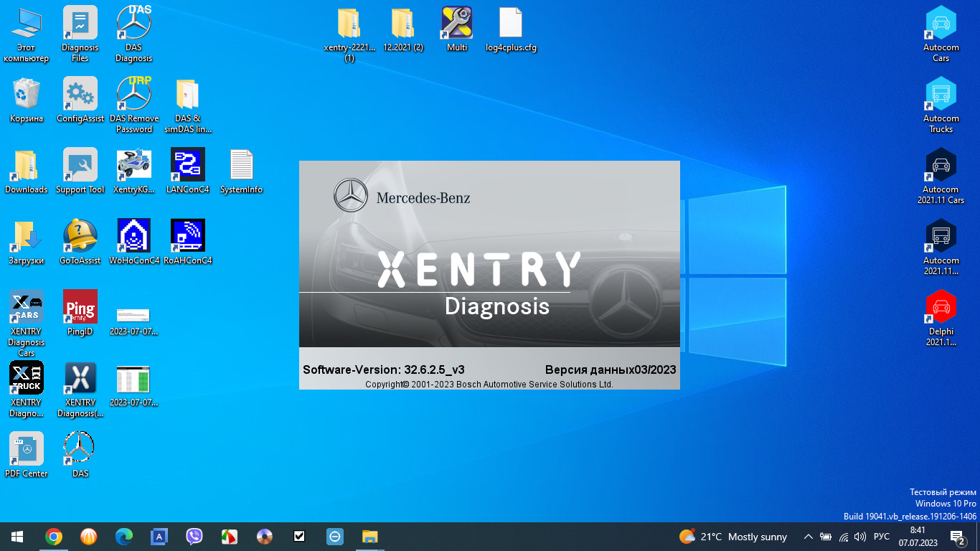Open the weather widget showing 21°C
This screenshot has height=551, width=980.
(x=732, y=537)
